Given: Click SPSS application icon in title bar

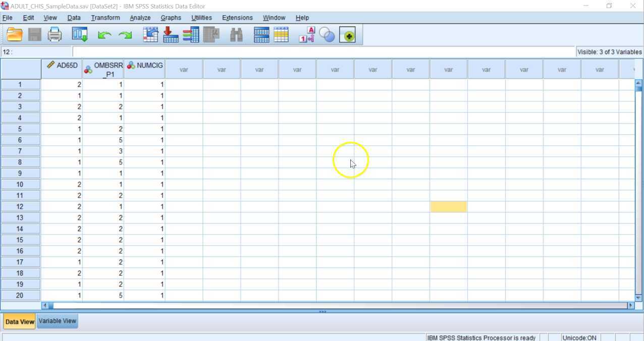Looking at the screenshot, I should click(x=5, y=6).
